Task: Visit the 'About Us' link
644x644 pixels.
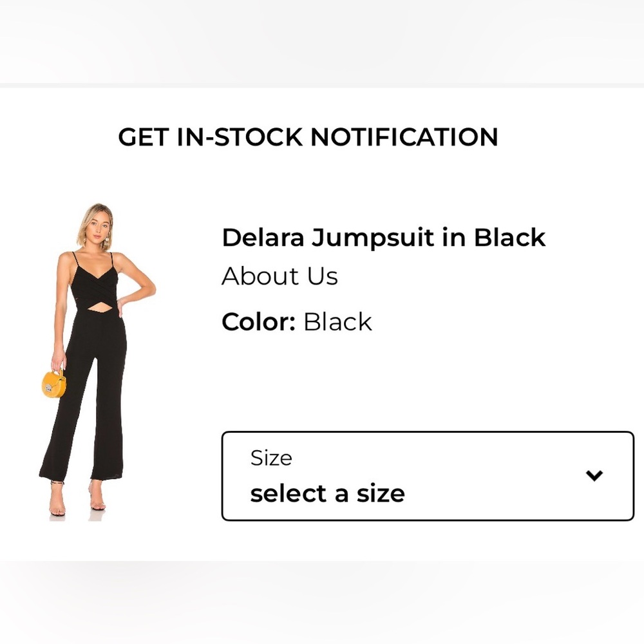Action: [279, 276]
